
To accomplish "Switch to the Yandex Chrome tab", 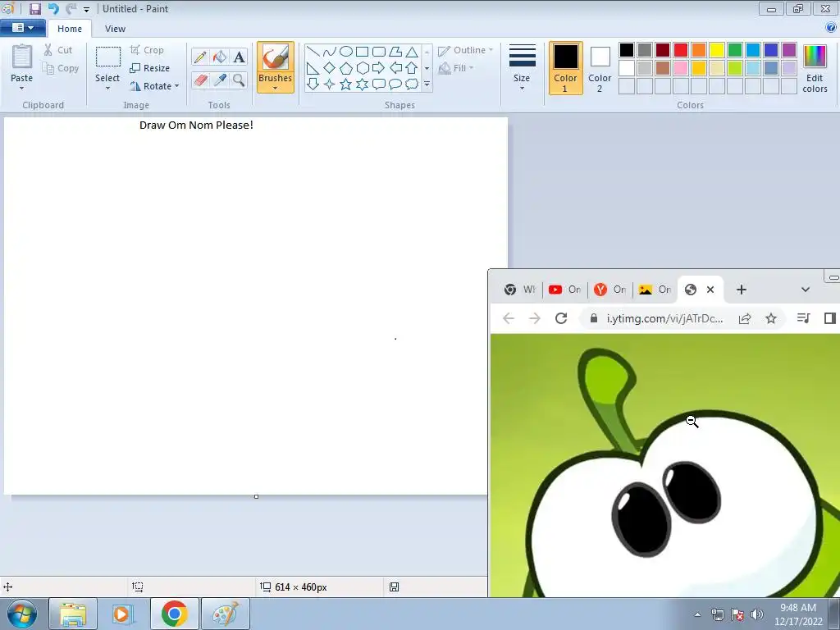I will (609, 290).
